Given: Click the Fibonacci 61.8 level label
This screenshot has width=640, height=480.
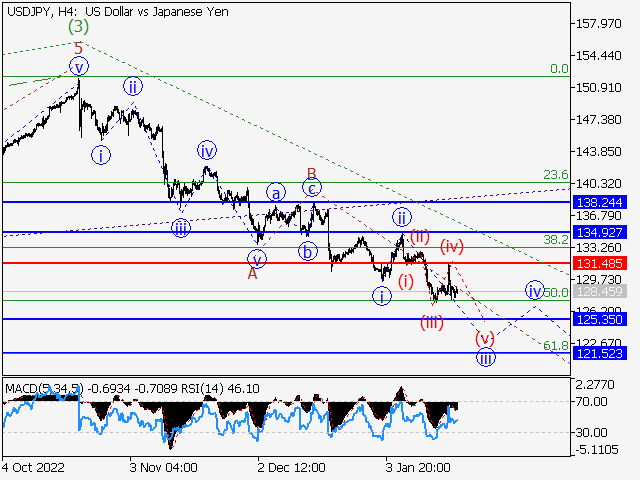Looking at the screenshot, I should click(556, 346).
